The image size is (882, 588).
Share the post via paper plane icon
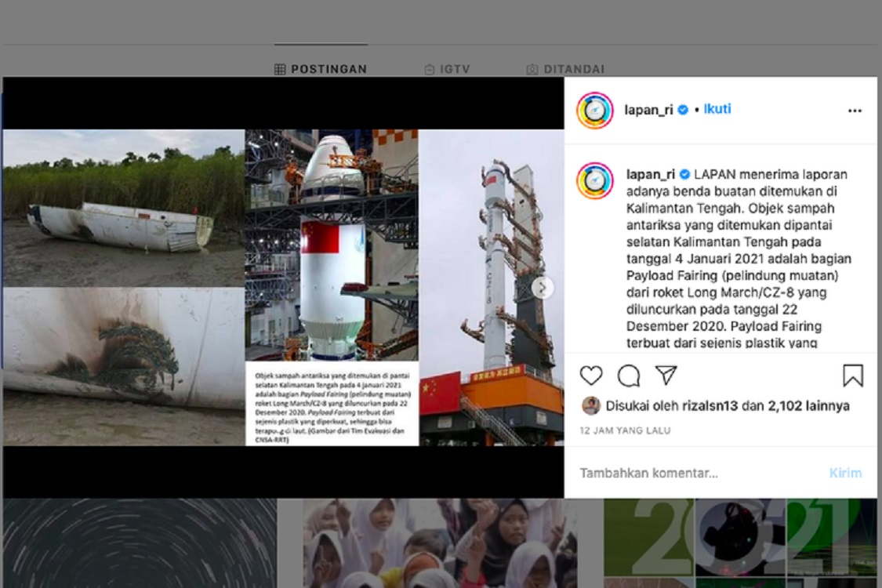tap(666, 376)
